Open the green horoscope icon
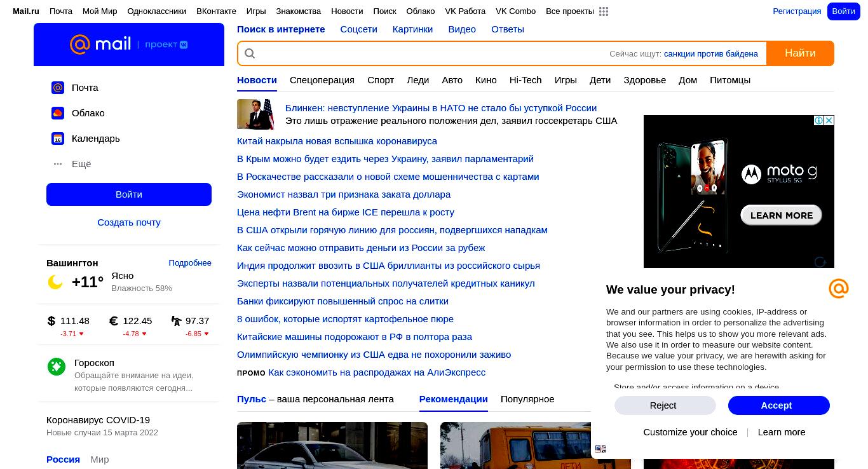This screenshot has width=868, height=469. pos(57,366)
